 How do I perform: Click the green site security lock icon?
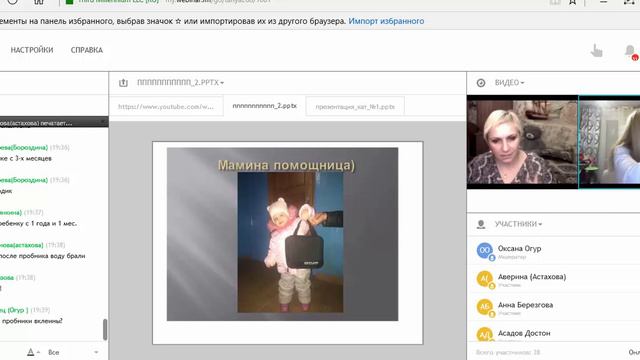click(69, 2)
